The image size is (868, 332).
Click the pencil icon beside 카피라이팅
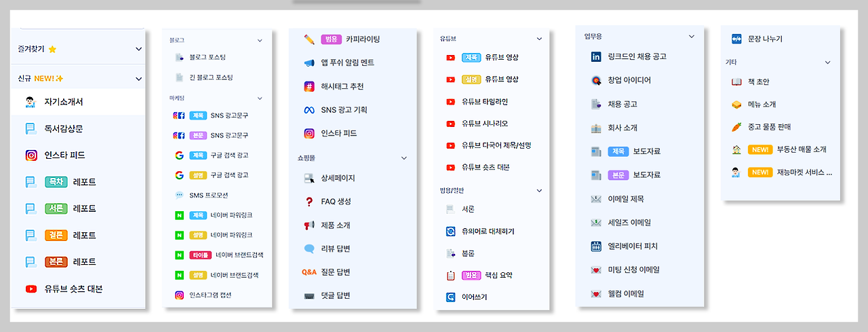click(x=309, y=39)
